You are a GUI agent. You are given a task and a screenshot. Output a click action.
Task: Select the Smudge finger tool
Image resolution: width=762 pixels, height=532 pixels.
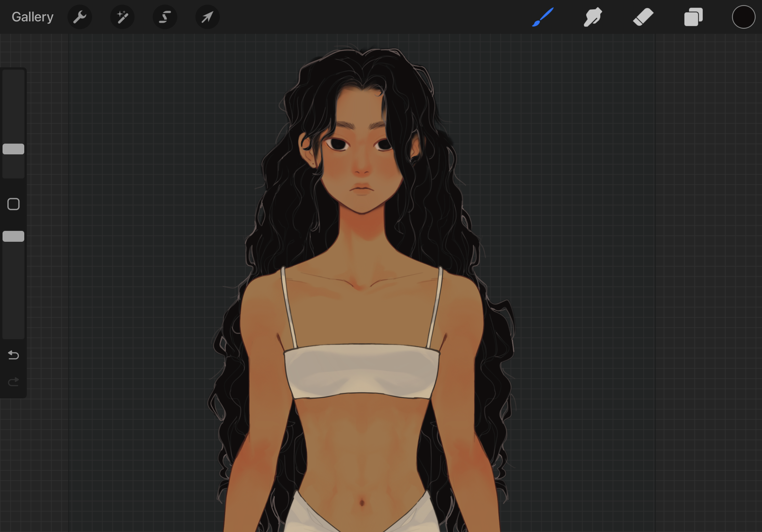click(x=593, y=17)
